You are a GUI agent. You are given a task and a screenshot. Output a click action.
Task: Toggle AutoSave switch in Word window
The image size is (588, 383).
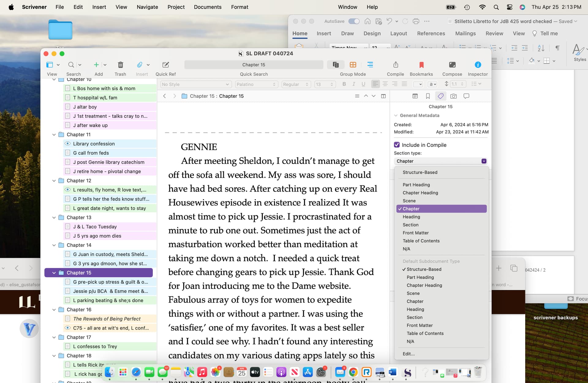[354, 21]
